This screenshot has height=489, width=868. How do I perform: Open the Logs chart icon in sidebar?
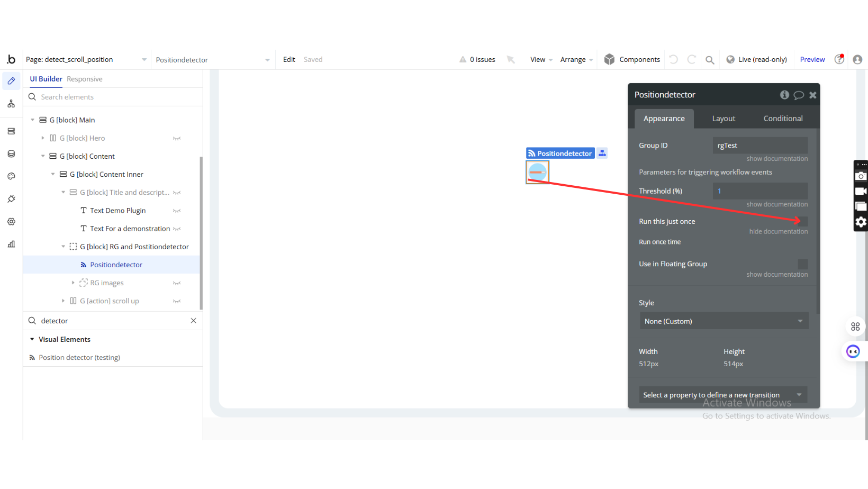pyautogui.click(x=11, y=244)
